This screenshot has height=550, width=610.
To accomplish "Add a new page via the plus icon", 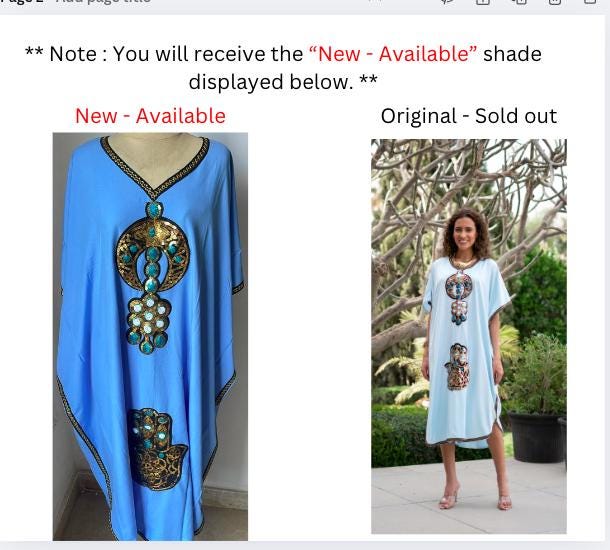I will pyautogui.click(x=590, y=2).
